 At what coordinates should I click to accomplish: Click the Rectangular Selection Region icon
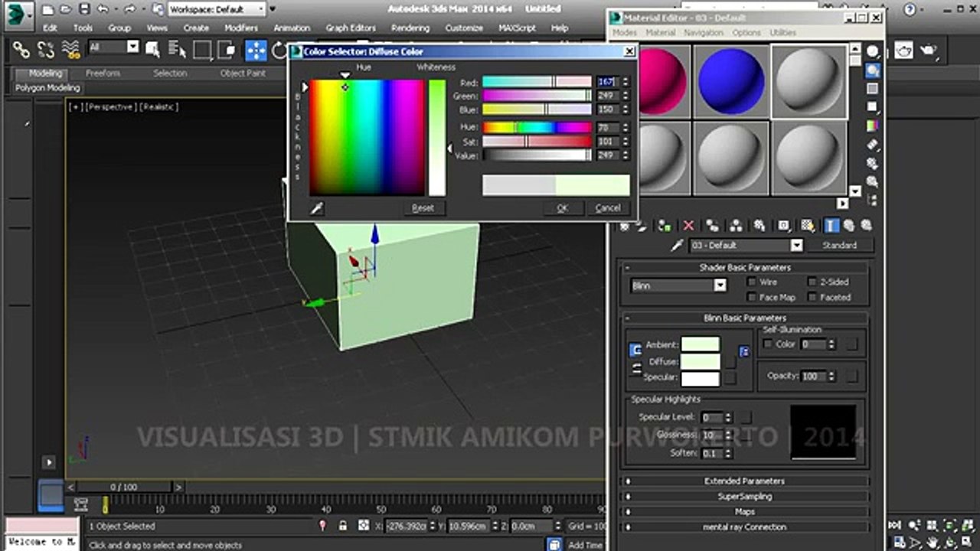click(x=202, y=51)
